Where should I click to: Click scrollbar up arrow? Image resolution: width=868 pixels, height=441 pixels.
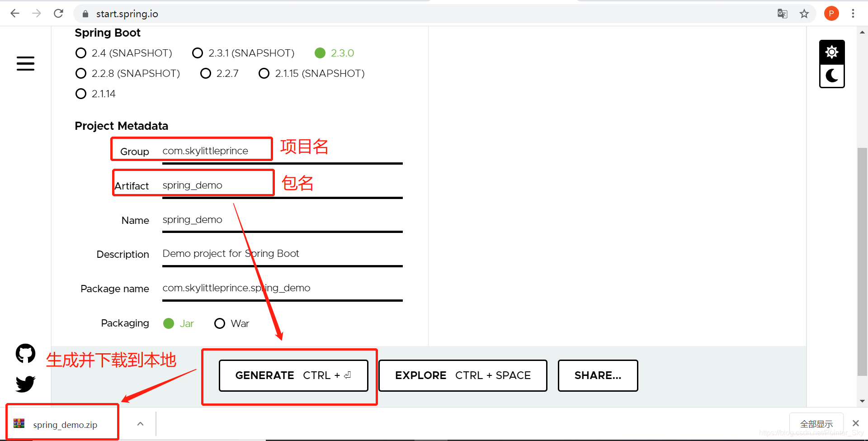pos(862,32)
